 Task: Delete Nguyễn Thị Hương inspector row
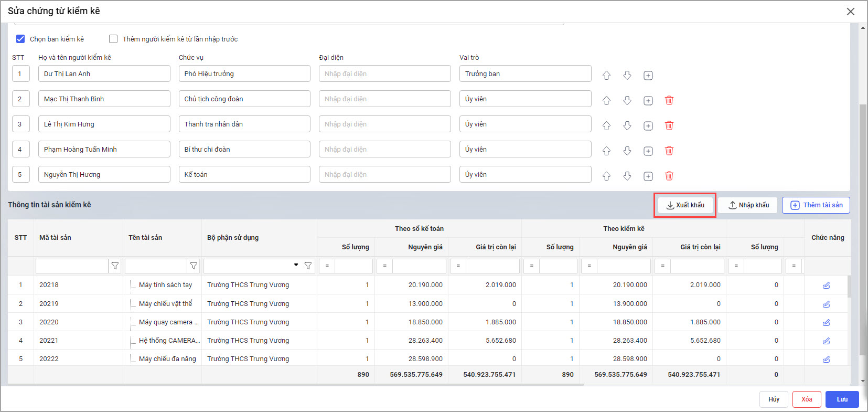coord(669,176)
